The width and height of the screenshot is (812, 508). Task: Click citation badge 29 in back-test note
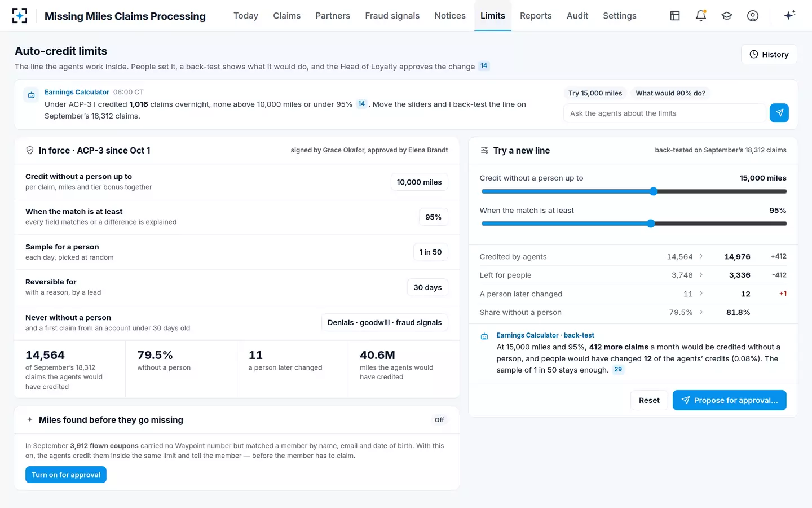point(618,370)
